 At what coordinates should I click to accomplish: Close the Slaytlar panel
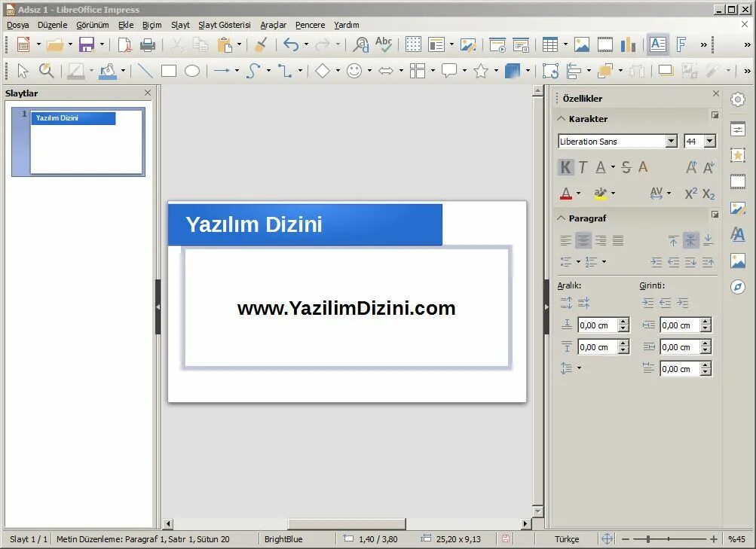coord(148,93)
